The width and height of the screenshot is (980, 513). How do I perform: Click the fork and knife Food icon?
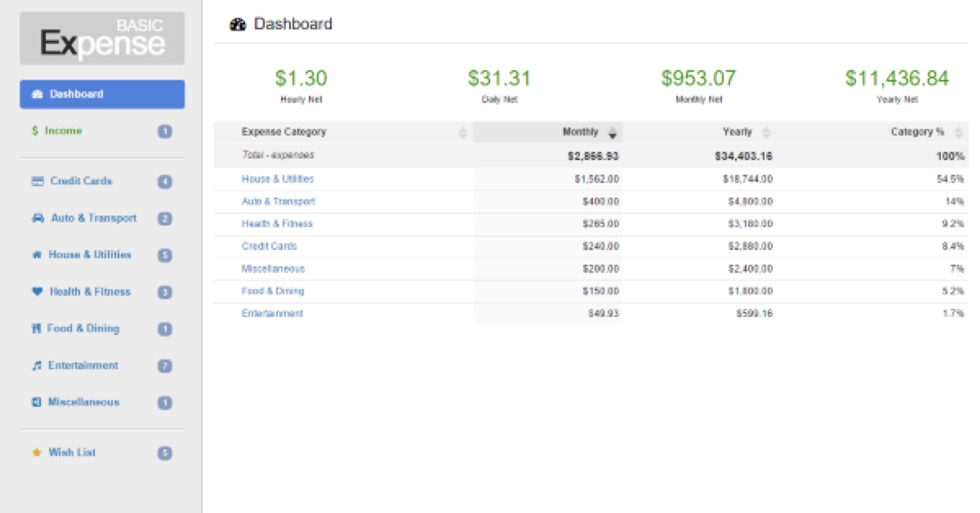click(36, 329)
